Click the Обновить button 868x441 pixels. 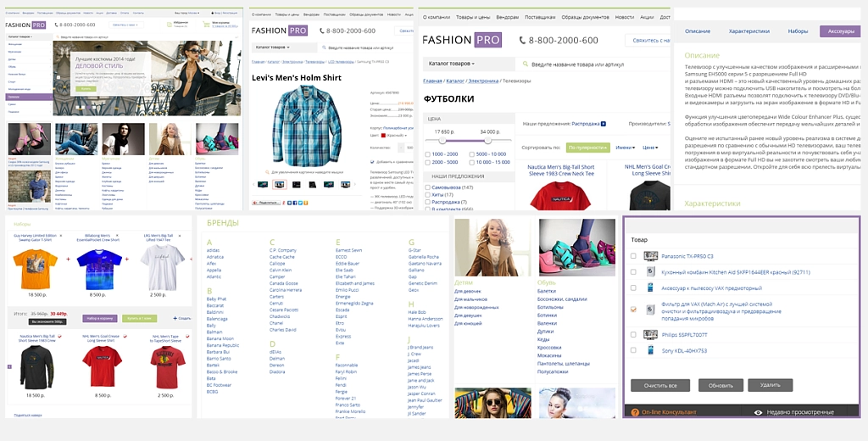[721, 386]
